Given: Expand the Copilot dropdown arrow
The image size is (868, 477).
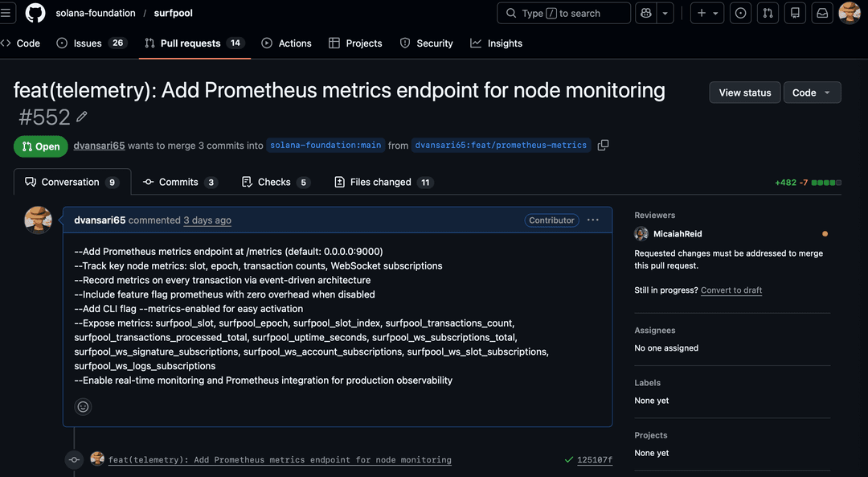Looking at the screenshot, I should (665, 13).
